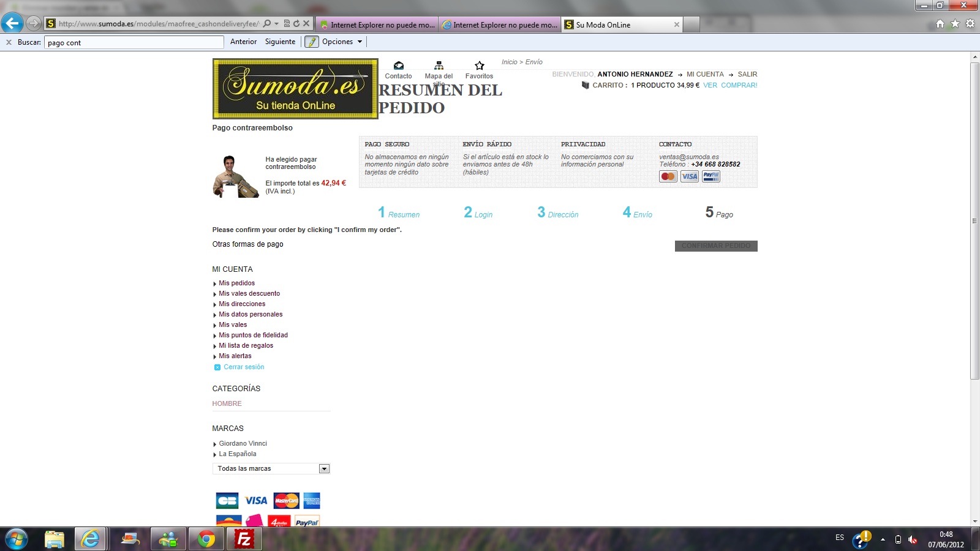
Task: Open the La Española brand
Action: click(238, 454)
